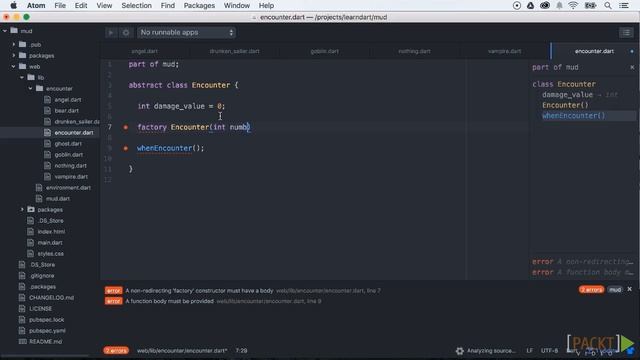This screenshot has height=360, width=640.
Task: Open .gitignore in the tree
Action: [42, 276]
